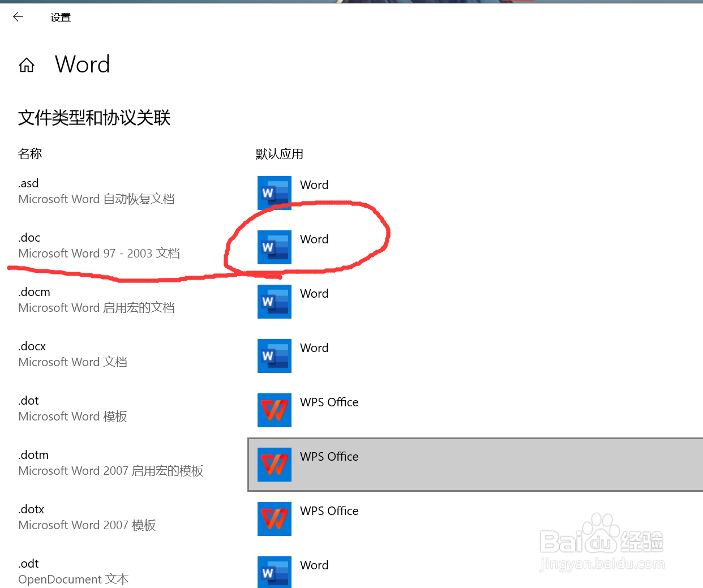Change WPS Office default for .dot
703x588 pixels.
click(329, 402)
